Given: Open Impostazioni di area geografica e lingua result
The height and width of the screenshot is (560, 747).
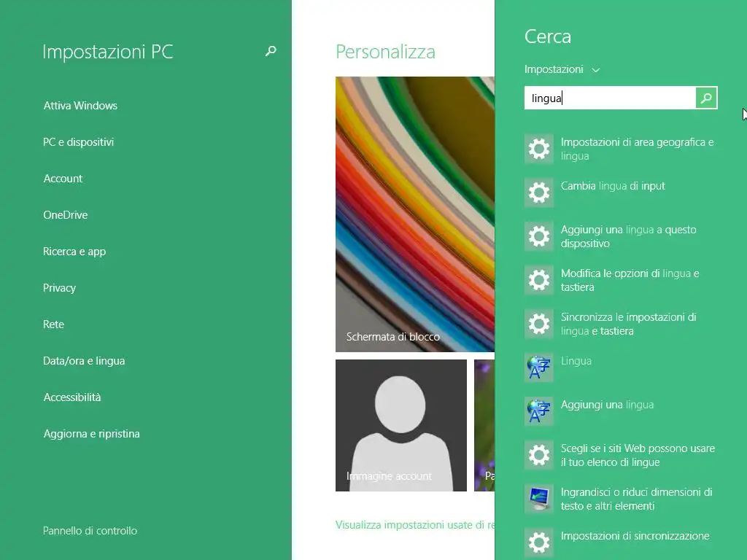Looking at the screenshot, I should pyautogui.click(x=622, y=149).
